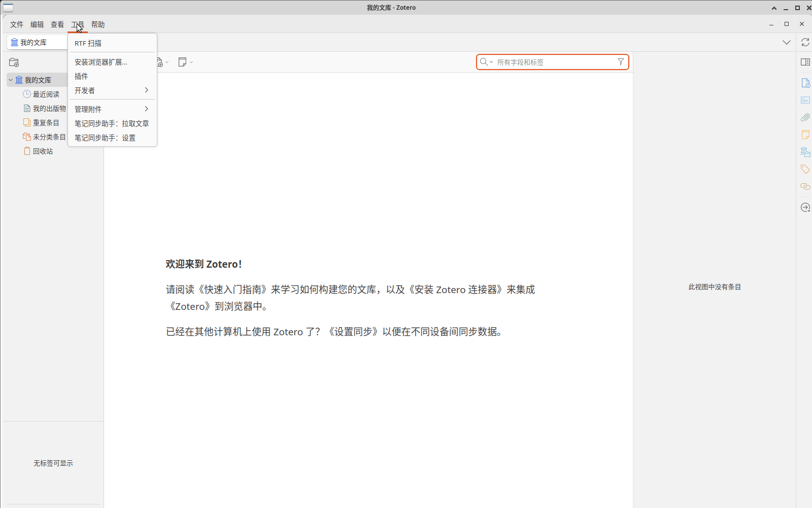Select 最近阅读 in the sidebar
Screen dimensions: 812x508
click(46, 94)
